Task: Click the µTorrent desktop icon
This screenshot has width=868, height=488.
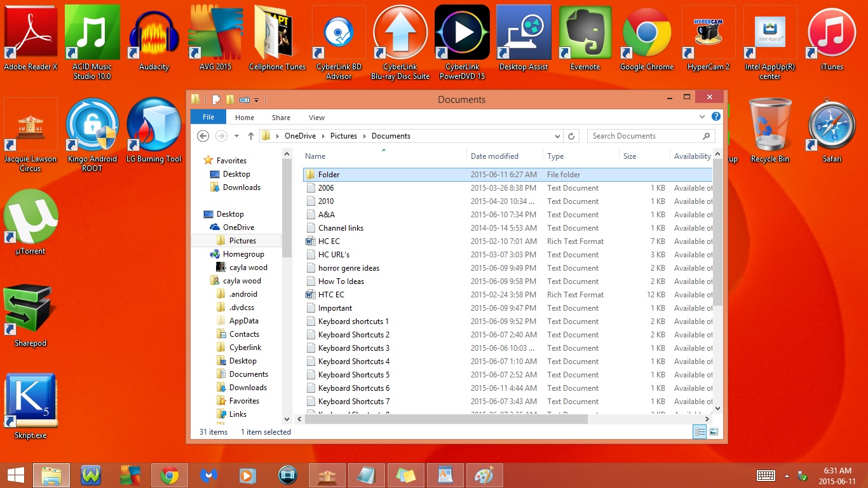Action: [x=31, y=222]
